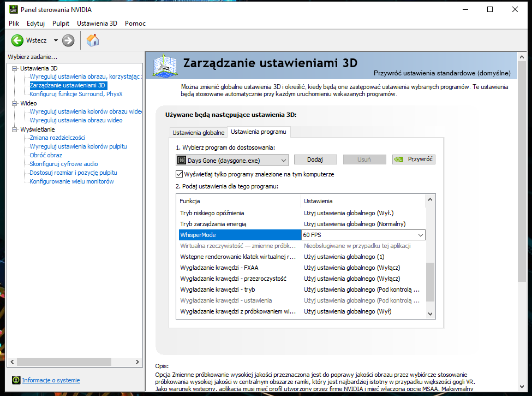Viewport: 532px width, 396px height.
Task: Open 'Dostosuj rozmiar i pozycję pulpitu'
Action: (x=73, y=173)
